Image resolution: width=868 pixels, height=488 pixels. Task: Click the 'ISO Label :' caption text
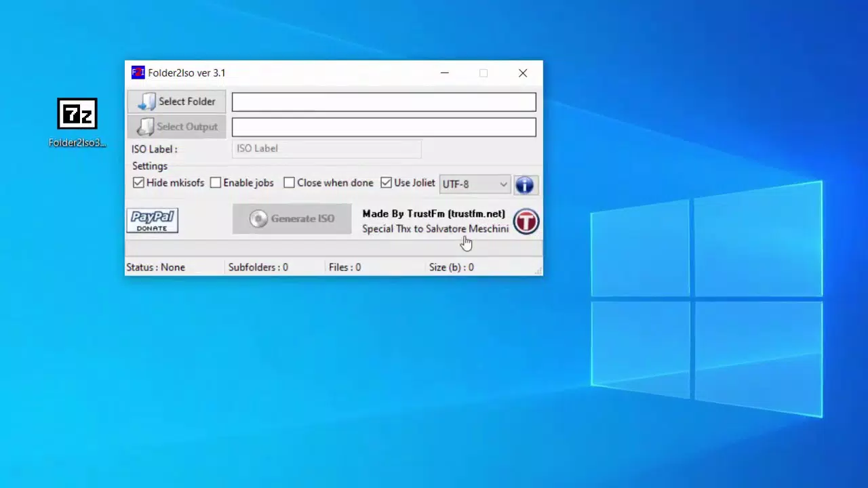[155, 149]
